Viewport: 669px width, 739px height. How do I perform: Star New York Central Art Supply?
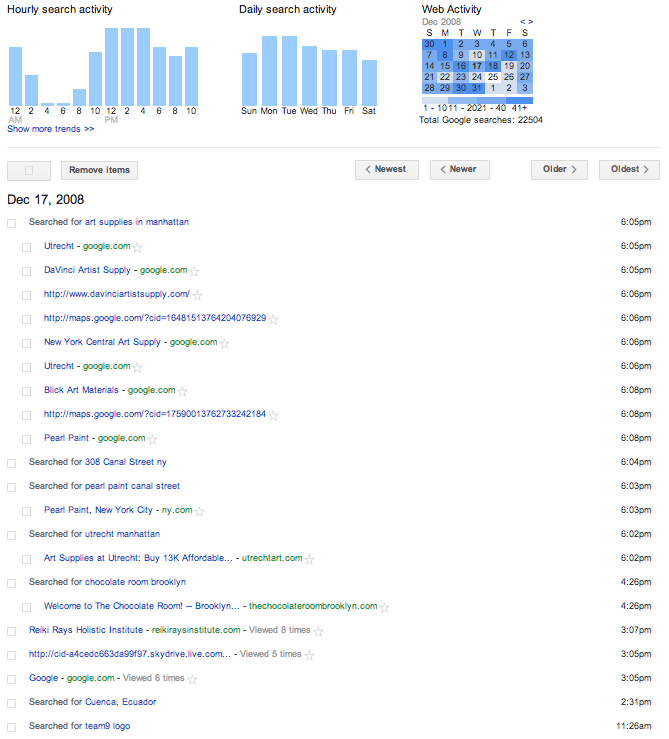(x=224, y=343)
